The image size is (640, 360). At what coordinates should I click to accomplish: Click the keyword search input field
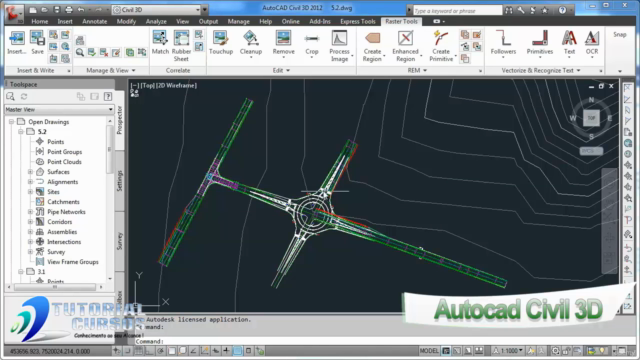(x=457, y=10)
